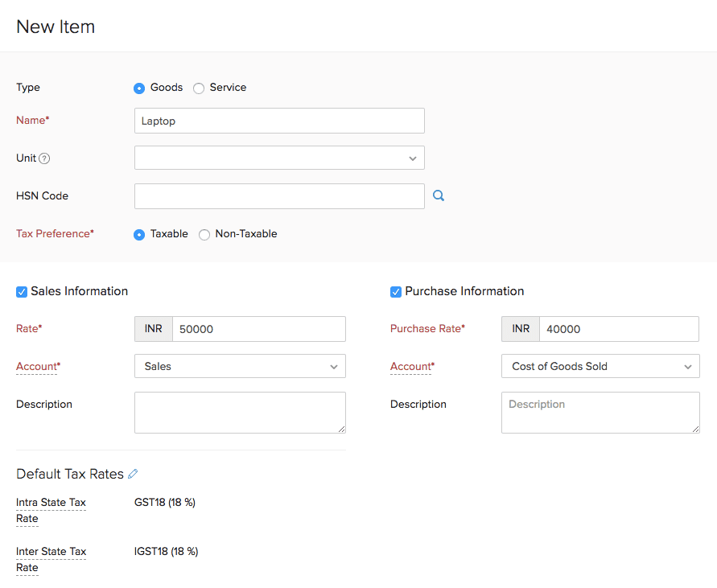717x588 pixels.
Task: Click the purchase Description text area
Action: [x=600, y=413]
